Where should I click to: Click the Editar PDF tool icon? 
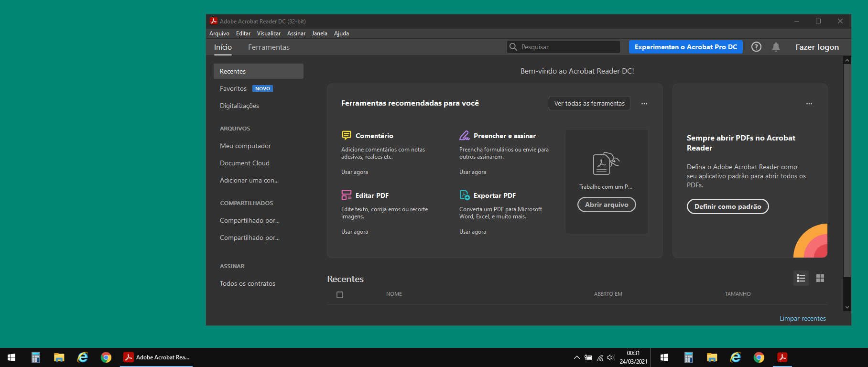coord(347,195)
